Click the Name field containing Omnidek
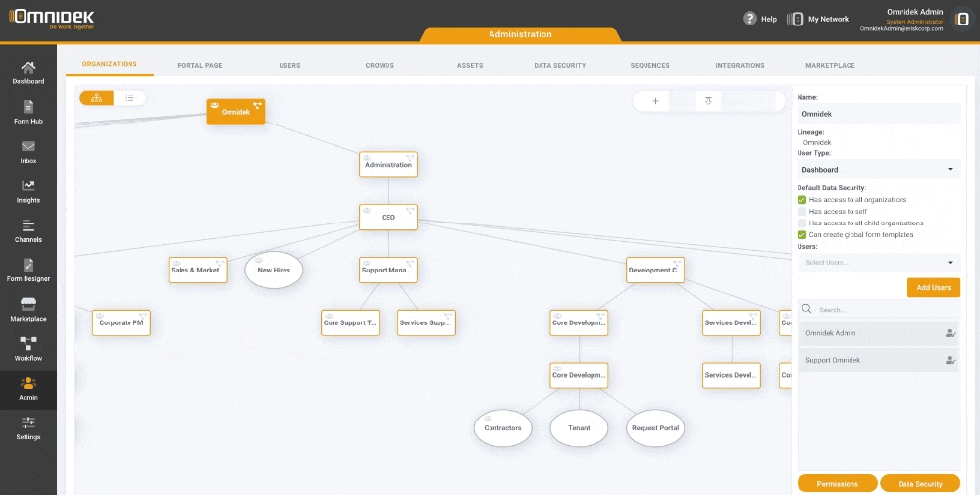This screenshot has height=495, width=980. pyautogui.click(x=879, y=114)
